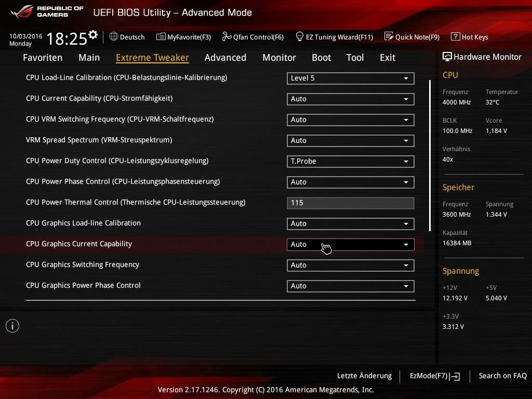Expand VRM Spread Spectrum dropdown

click(351, 140)
